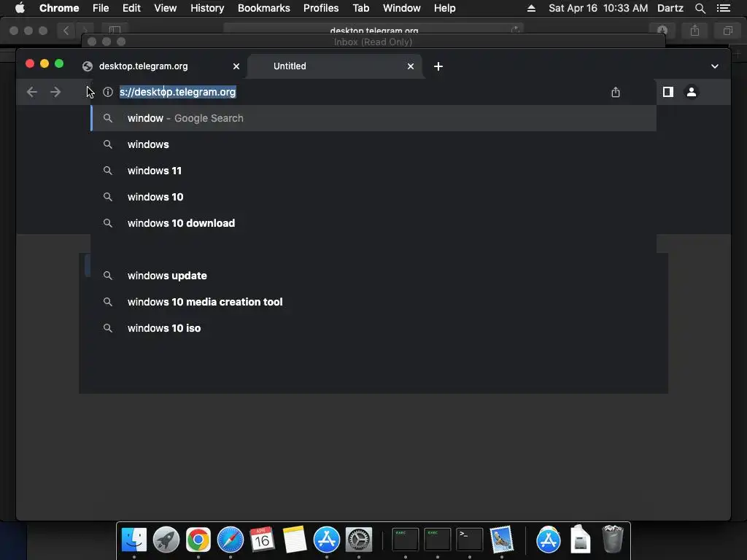Open the first black exec icon in Dock
Viewport: 747px width, 560px height.
point(406,540)
